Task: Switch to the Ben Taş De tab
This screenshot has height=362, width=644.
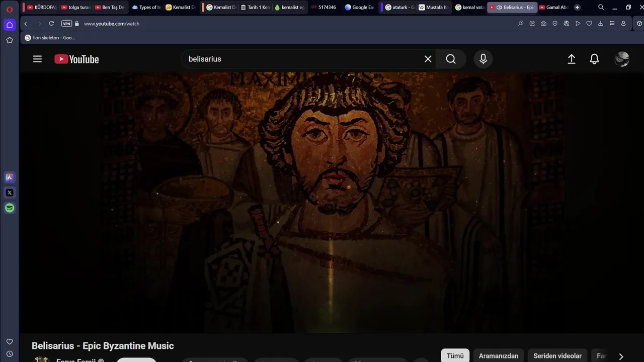Action: coord(110,8)
